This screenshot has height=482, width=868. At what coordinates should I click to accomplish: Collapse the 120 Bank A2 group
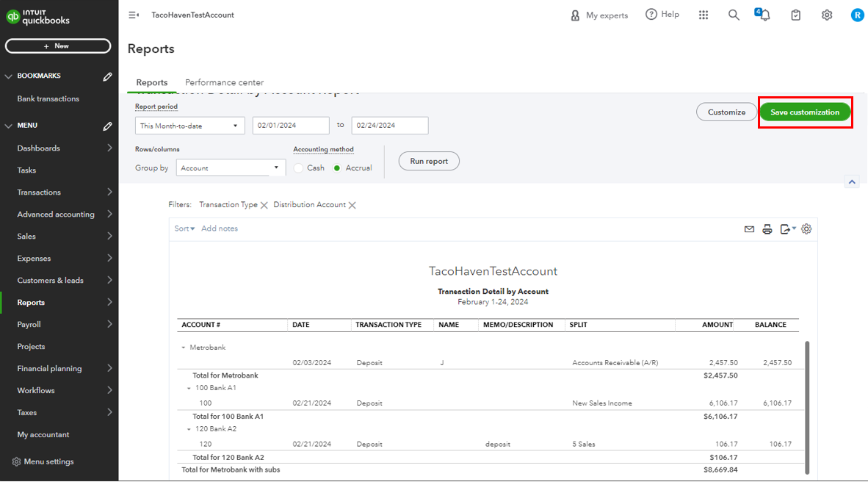pos(189,429)
